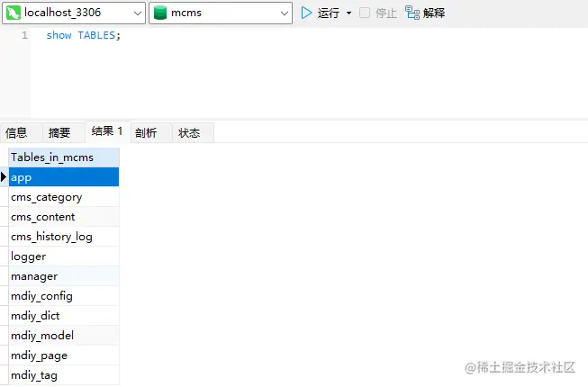Viewport: 588px width, 387px height.
Task: Select the mdiy_page row
Action: [x=64, y=355]
